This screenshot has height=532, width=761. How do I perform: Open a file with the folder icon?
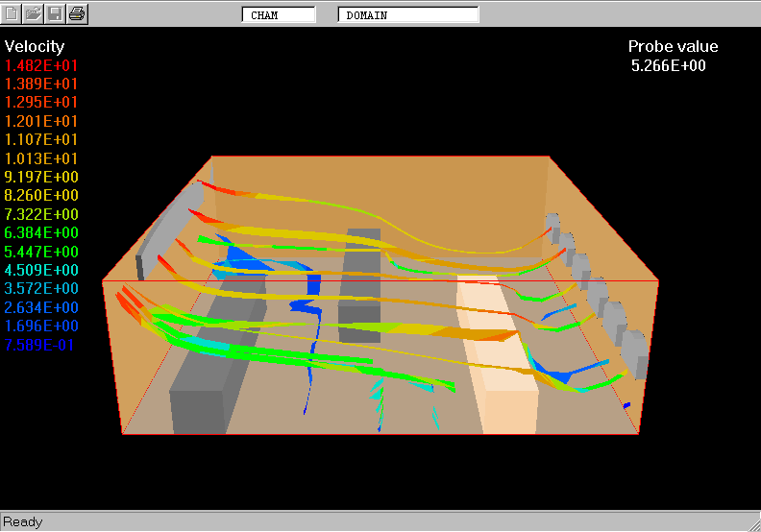tap(34, 13)
